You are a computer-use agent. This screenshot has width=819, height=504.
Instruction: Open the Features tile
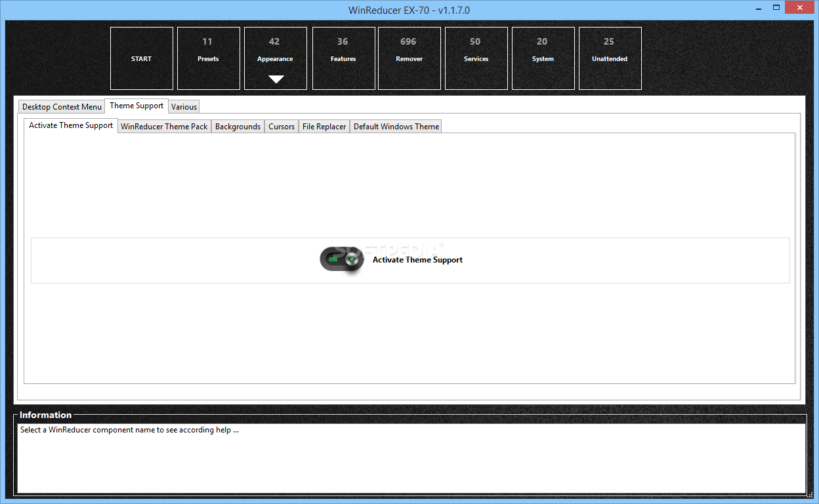pos(344,58)
